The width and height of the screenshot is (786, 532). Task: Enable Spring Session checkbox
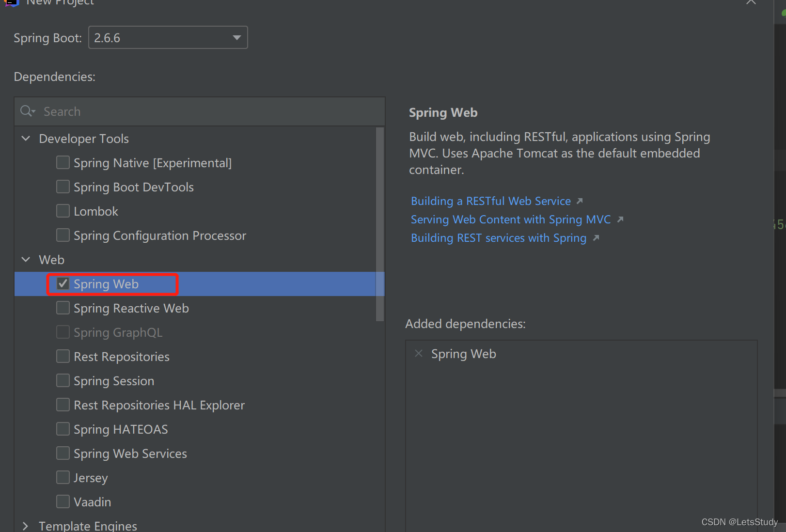tap(63, 380)
